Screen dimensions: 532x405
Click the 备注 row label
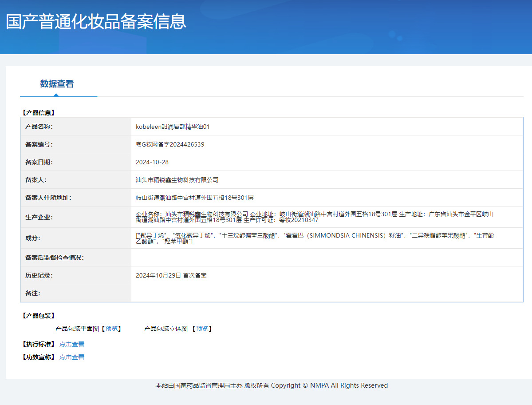33,293
